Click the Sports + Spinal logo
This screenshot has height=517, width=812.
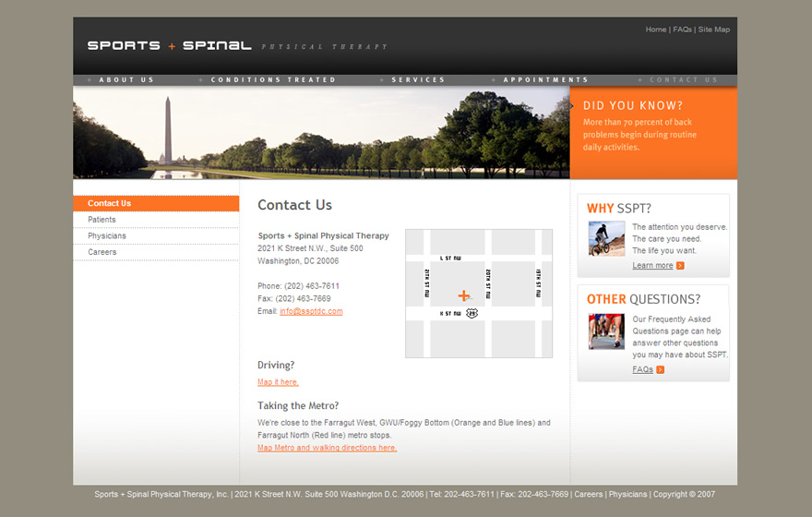coord(237,46)
